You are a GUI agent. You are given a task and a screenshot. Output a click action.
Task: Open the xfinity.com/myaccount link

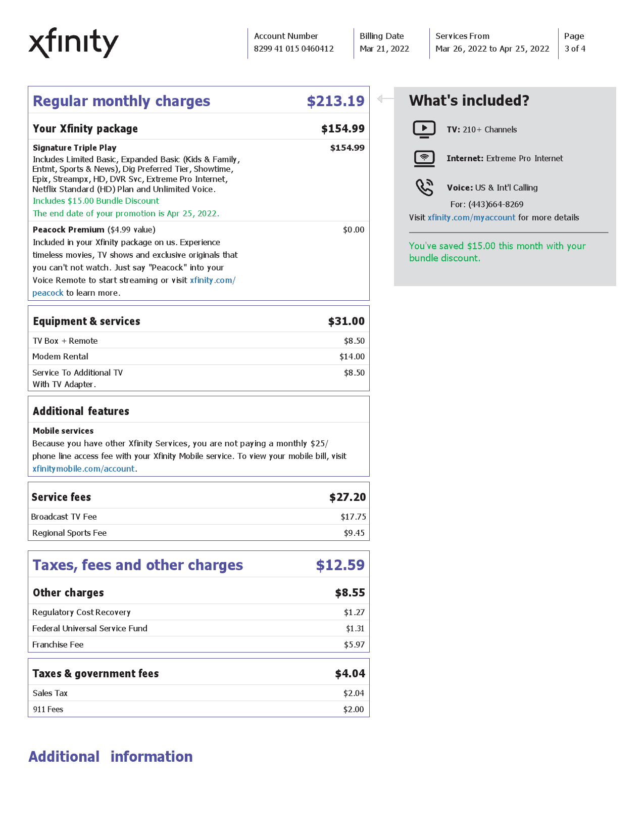471,217
